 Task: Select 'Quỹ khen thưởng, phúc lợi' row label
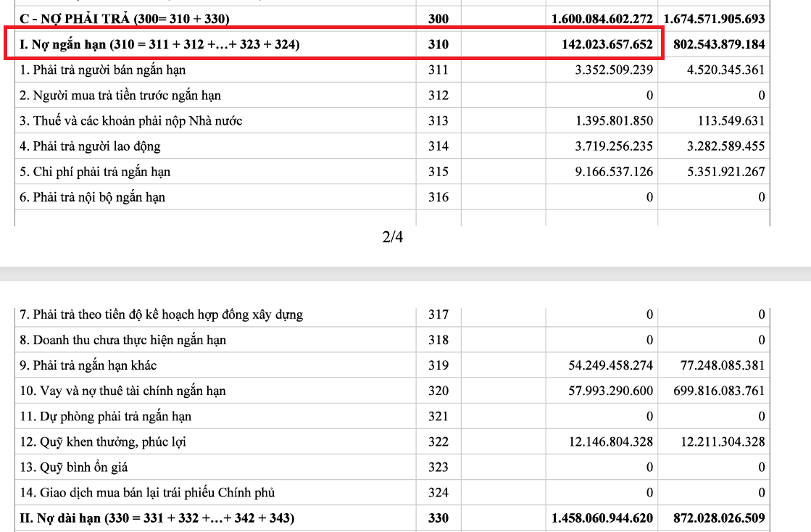pyautogui.click(x=103, y=441)
